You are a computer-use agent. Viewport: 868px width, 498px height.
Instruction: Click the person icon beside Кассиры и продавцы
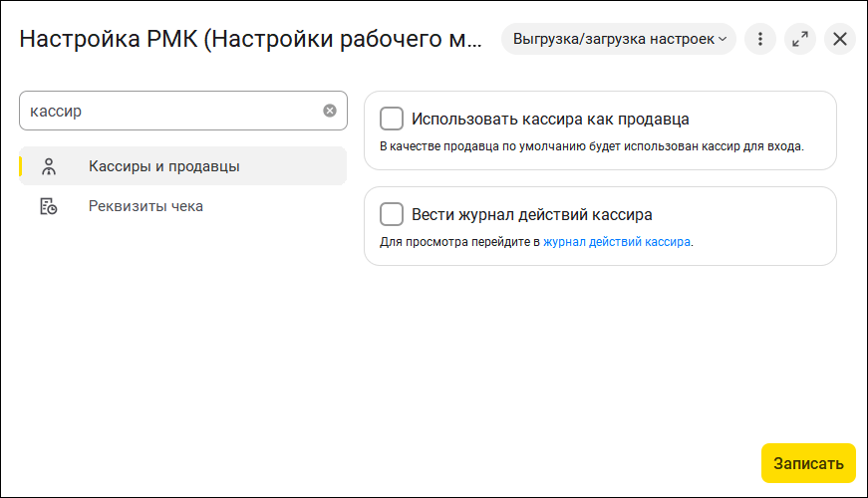[48, 166]
